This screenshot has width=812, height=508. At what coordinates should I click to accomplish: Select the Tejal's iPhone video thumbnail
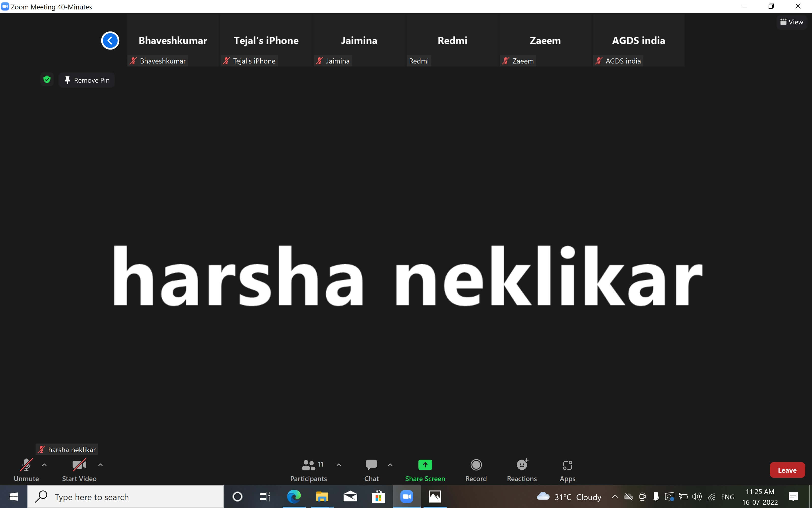[266, 40]
